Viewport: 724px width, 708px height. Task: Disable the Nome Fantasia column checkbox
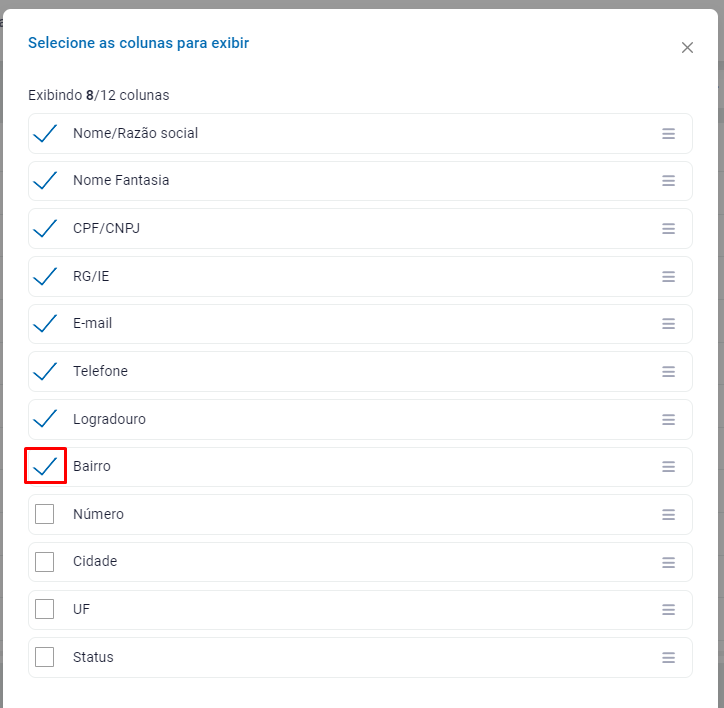[45, 181]
